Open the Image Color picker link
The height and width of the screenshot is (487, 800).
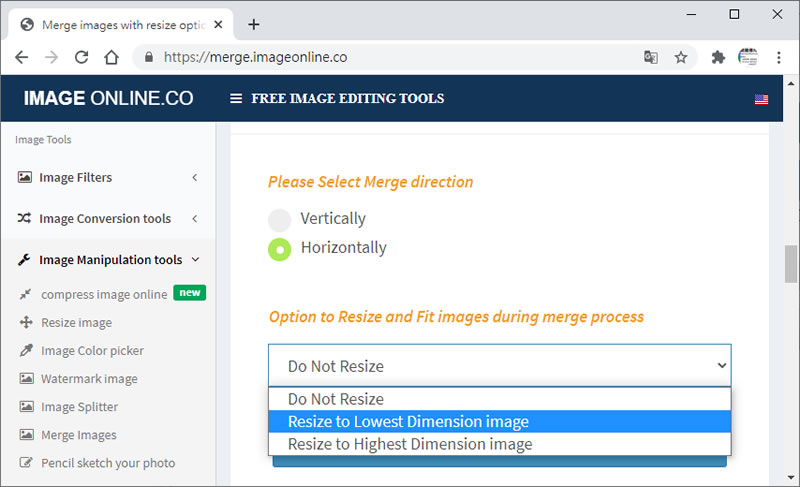[92, 351]
